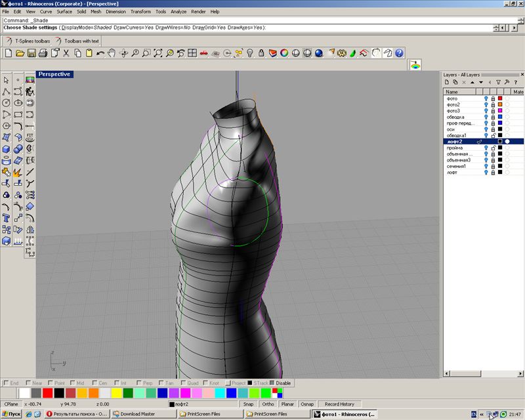Screen dimensions: 525x420
Task: Enable the Disable osnap checkbox
Action: point(272,383)
